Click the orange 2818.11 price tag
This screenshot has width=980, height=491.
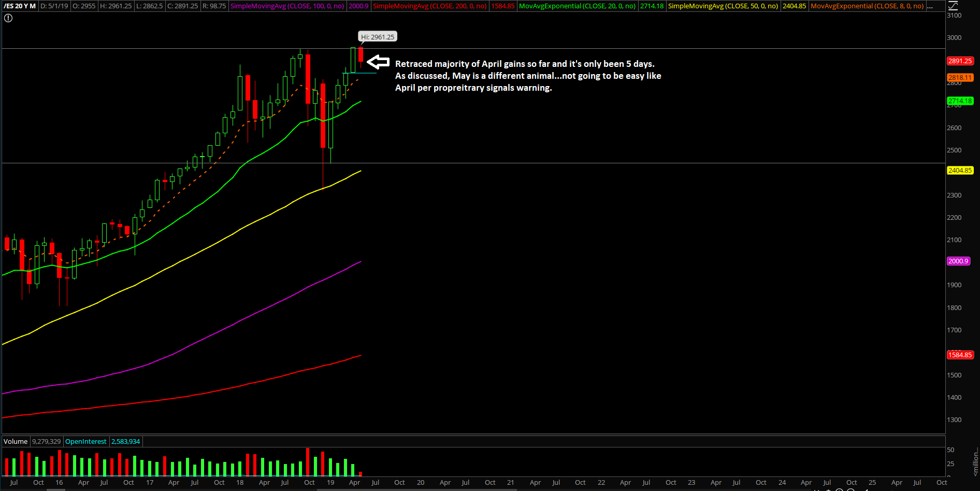coord(960,78)
